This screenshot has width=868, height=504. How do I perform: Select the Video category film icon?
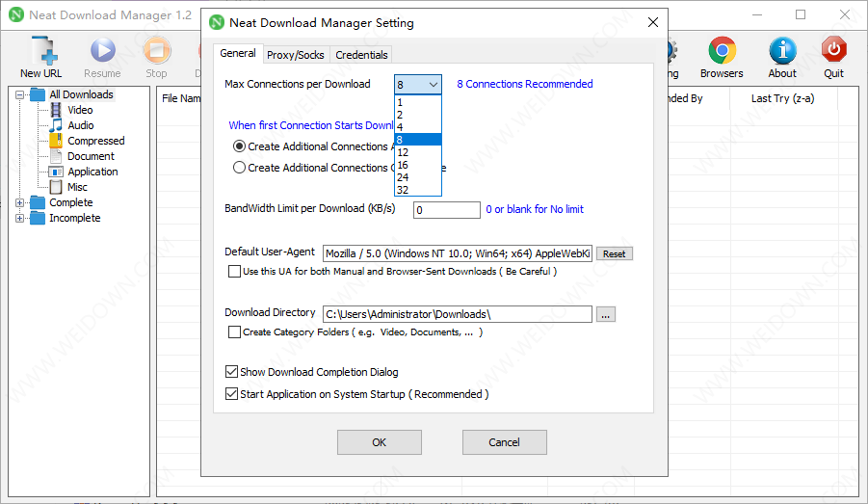[56, 110]
